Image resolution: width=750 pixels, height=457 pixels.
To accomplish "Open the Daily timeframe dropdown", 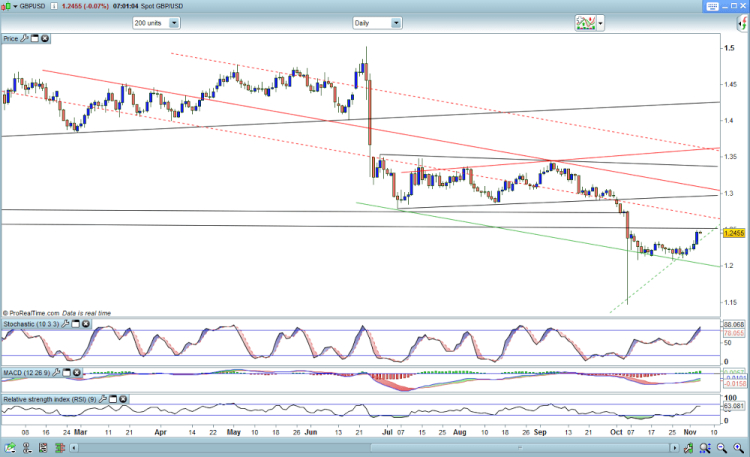I will point(377,23).
